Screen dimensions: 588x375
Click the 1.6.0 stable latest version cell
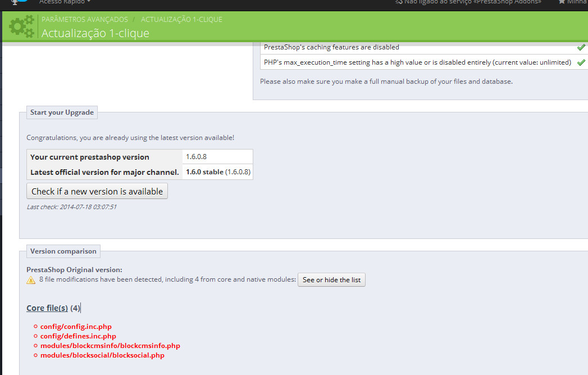[x=218, y=172]
